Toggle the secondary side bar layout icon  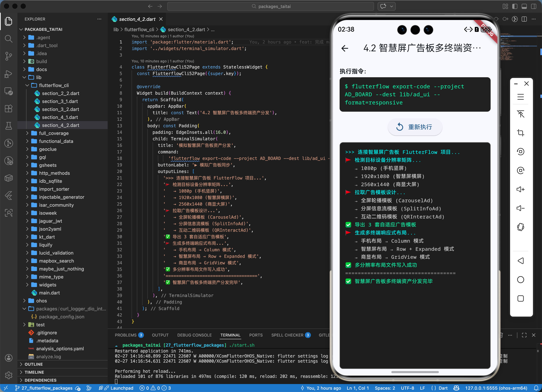click(x=533, y=7)
